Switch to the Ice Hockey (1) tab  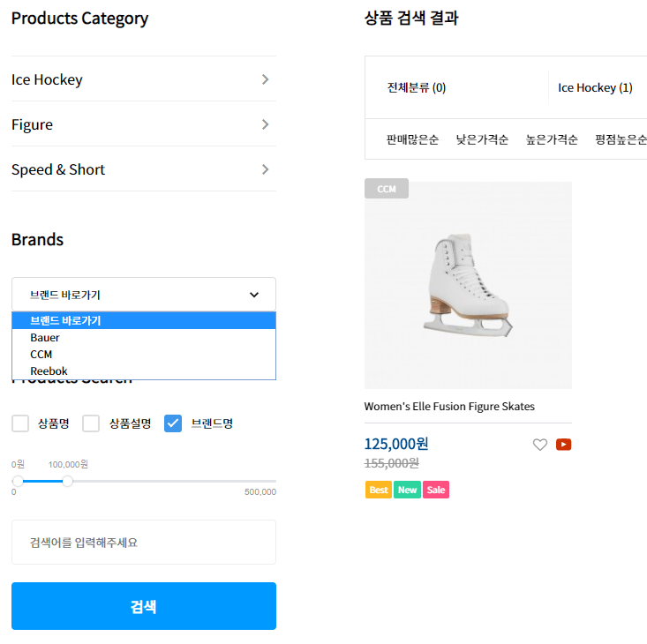[595, 87]
